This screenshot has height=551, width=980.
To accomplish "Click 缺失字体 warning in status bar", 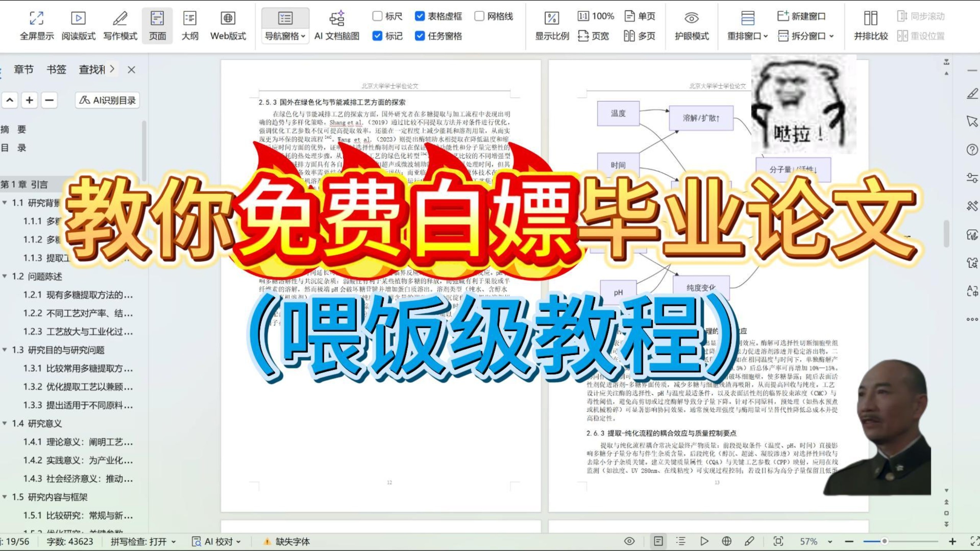I will 287,541.
